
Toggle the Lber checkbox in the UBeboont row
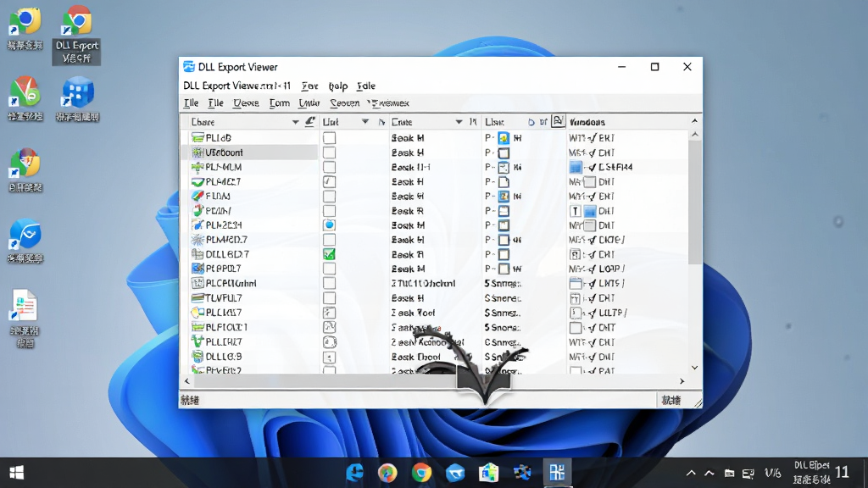coord(504,152)
